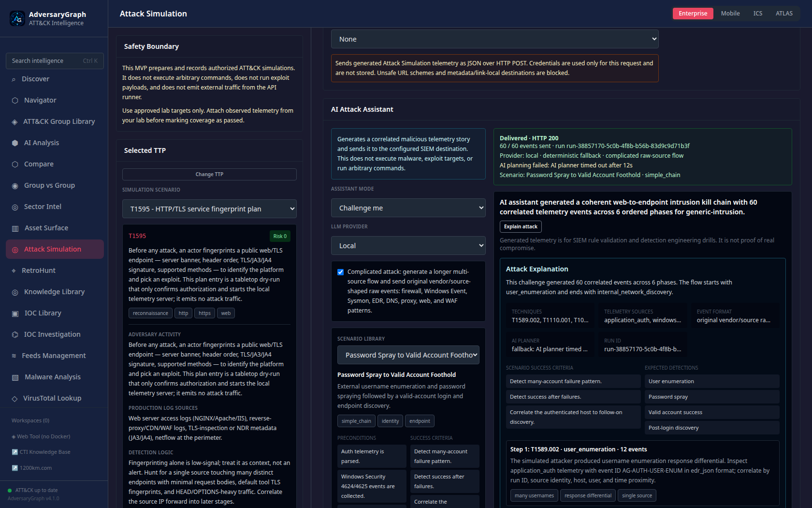Switch to the Mobile tab
This screenshot has height=508, width=812.
coord(730,14)
